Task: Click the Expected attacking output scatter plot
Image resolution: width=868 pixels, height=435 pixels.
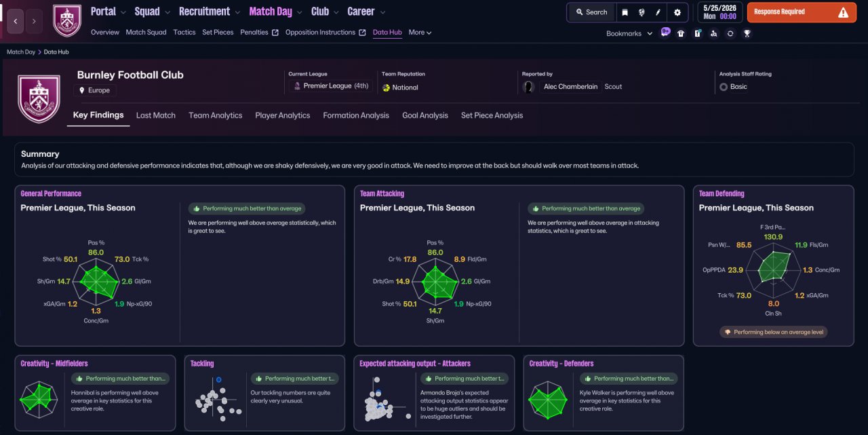Action: click(x=385, y=400)
